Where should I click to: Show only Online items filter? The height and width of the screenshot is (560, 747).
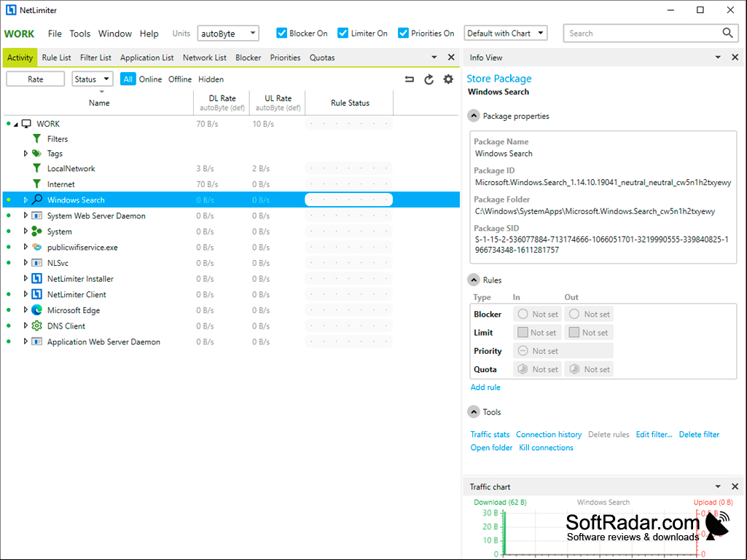click(x=150, y=79)
